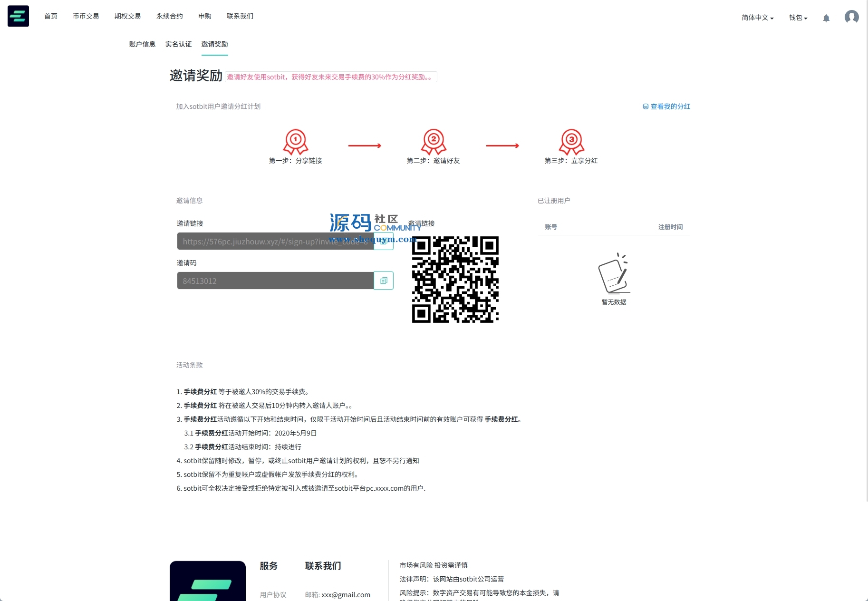Screen dimensions: 868x601
Task: Copy the invitation link with the copy icon
Action: coord(384,242)
